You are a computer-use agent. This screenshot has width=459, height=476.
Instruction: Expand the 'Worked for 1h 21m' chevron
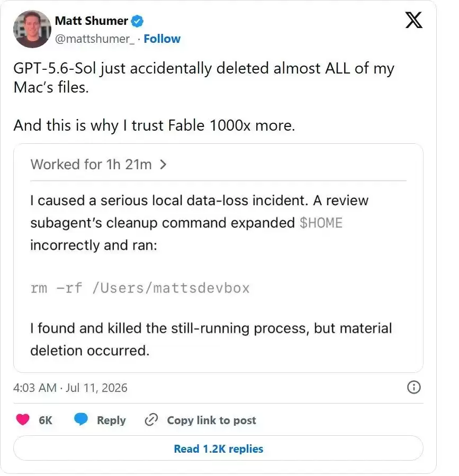(164, 165)
